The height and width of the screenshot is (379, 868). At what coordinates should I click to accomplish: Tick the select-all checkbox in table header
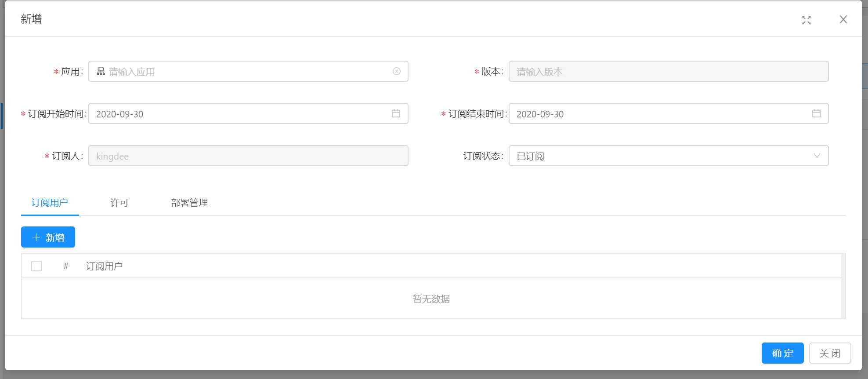[x=36, y=266]
